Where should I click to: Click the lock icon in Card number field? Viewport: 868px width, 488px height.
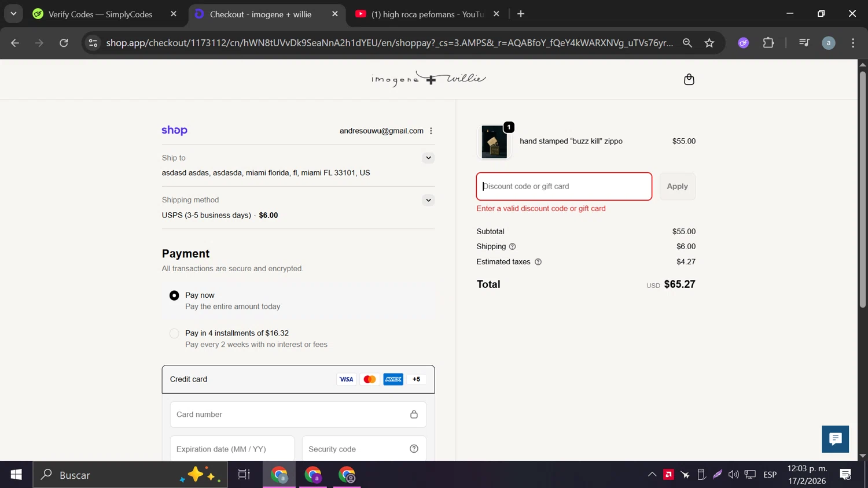[414, 415]
